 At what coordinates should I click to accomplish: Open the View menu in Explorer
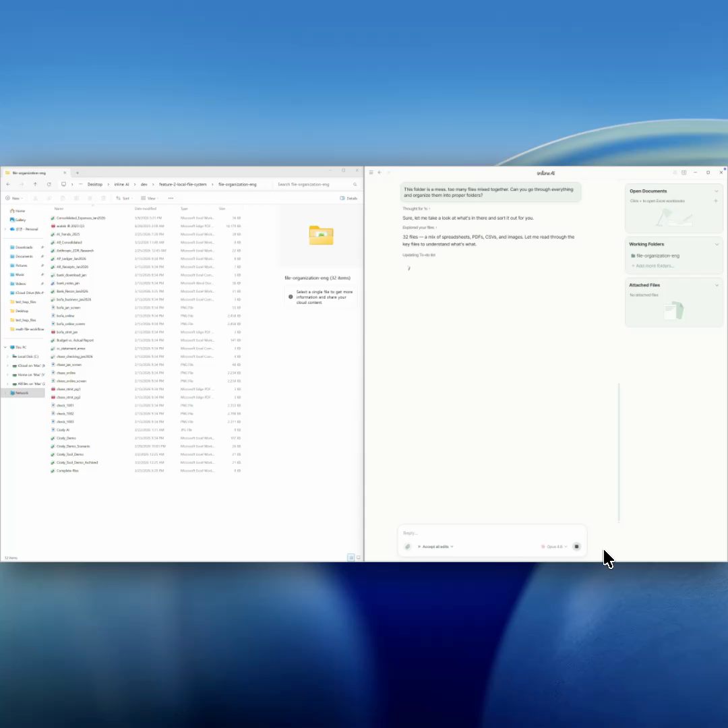pyautogui.click(x=151, y=198)
